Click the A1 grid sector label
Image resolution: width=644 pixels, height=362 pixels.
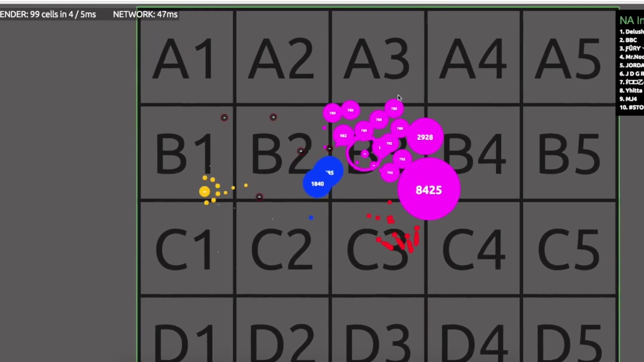click(x=185, y=59)
